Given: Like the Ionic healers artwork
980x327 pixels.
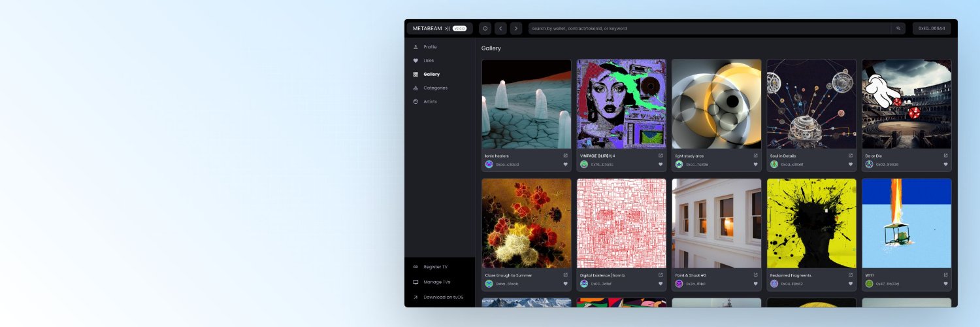Looking at the screenshot, I should point(566,164).
